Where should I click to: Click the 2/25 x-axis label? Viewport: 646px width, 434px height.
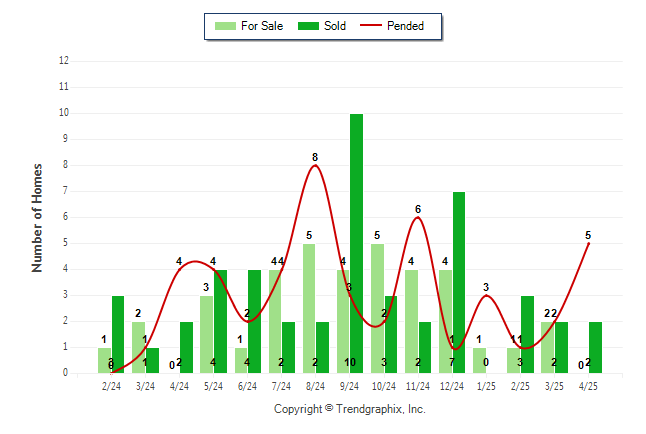[x=520, y=386]
